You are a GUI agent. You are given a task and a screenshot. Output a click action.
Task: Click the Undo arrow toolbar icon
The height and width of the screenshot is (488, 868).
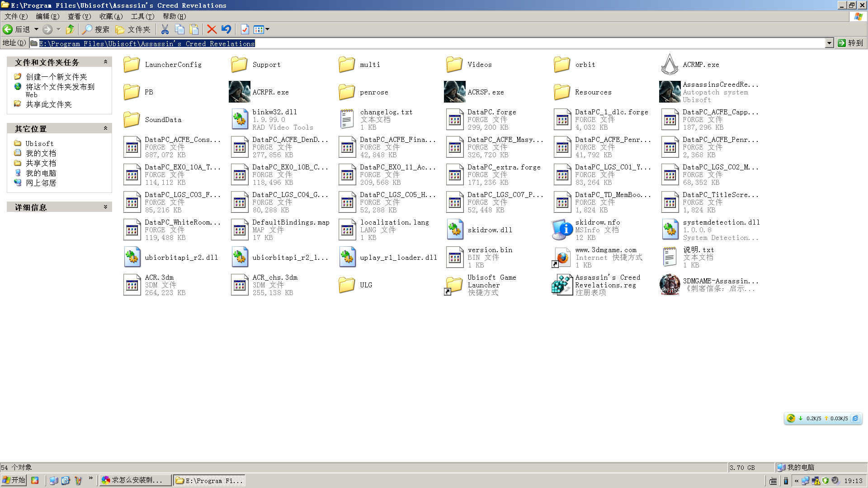click(x=226, y=29)
